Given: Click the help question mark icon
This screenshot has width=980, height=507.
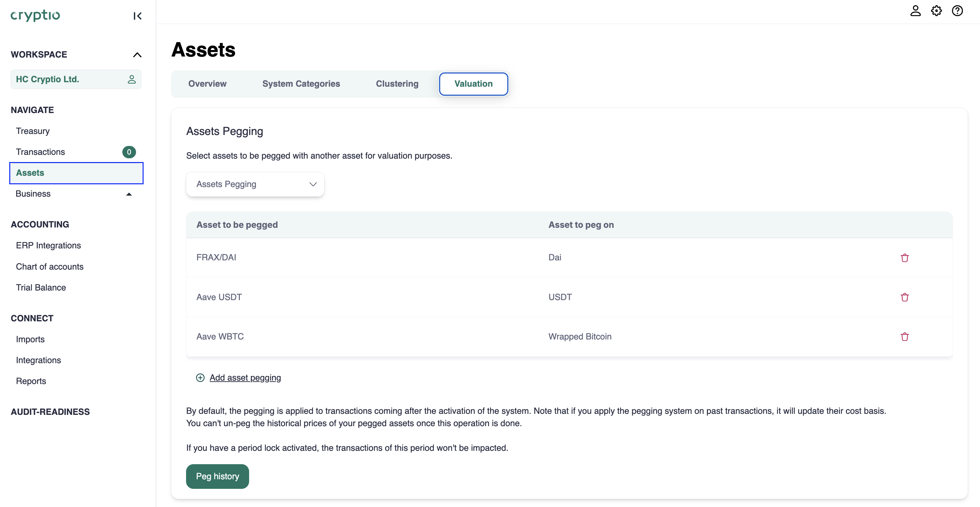Looking at the screenshot, I should (x=957, y=11).
